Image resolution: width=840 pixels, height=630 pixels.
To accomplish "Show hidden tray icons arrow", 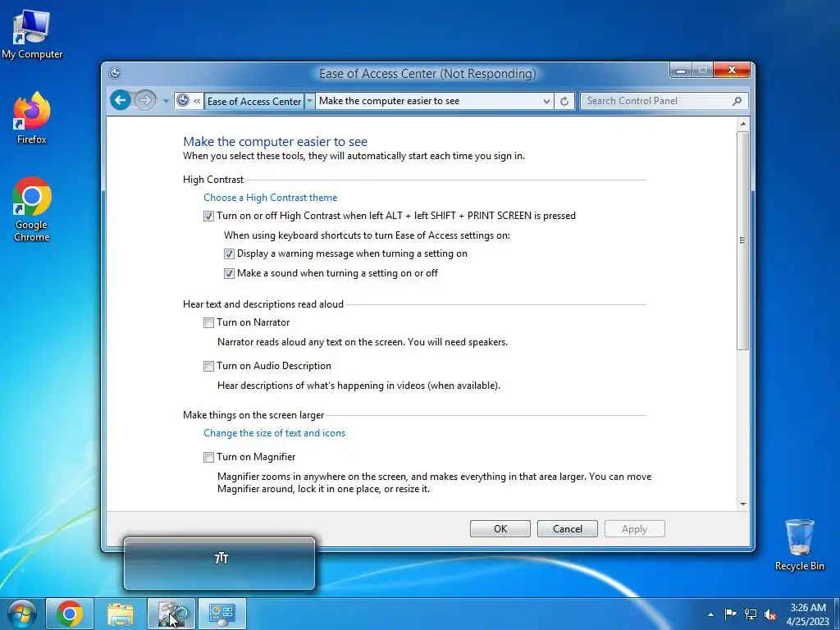I will coord(711,614).
